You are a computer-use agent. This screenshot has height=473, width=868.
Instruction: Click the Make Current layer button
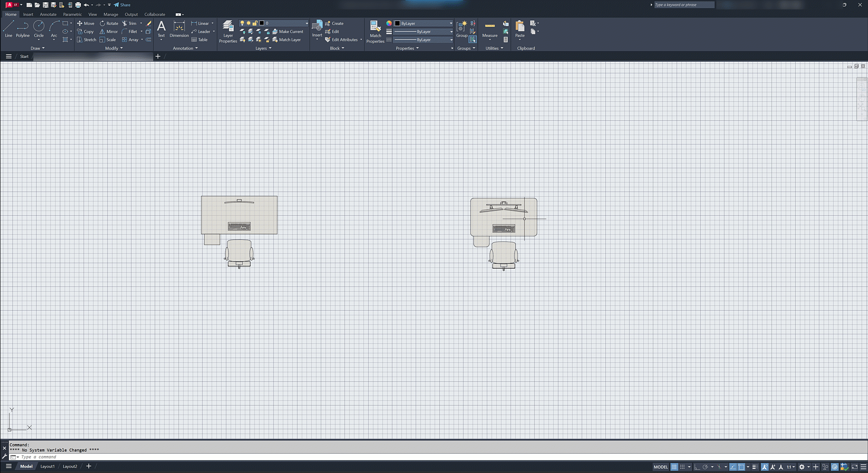click(288, 32)
